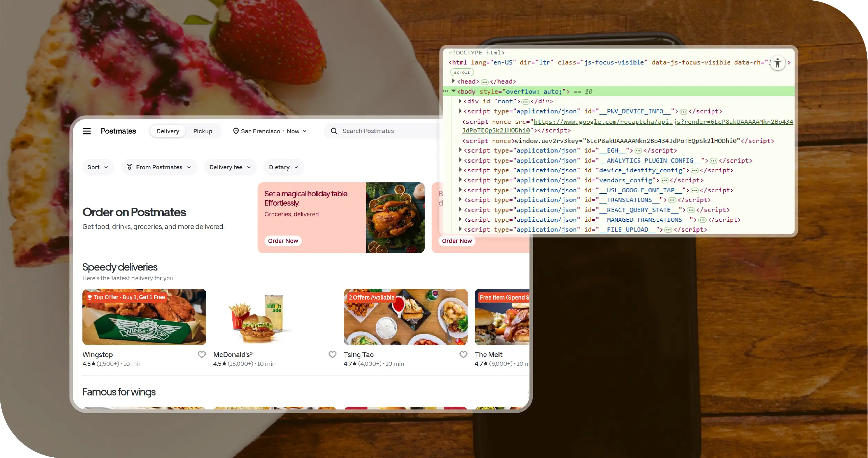The width and height of the screenshot is (868, 458).
Task: Open the From Postmates filter
Action: point(159,167)
